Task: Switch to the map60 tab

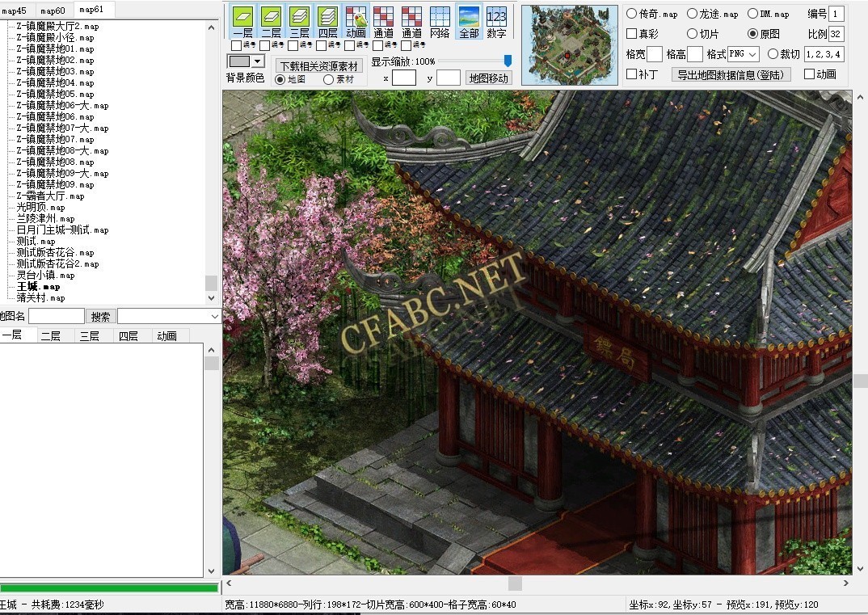Action: click(x=53, y=11)
